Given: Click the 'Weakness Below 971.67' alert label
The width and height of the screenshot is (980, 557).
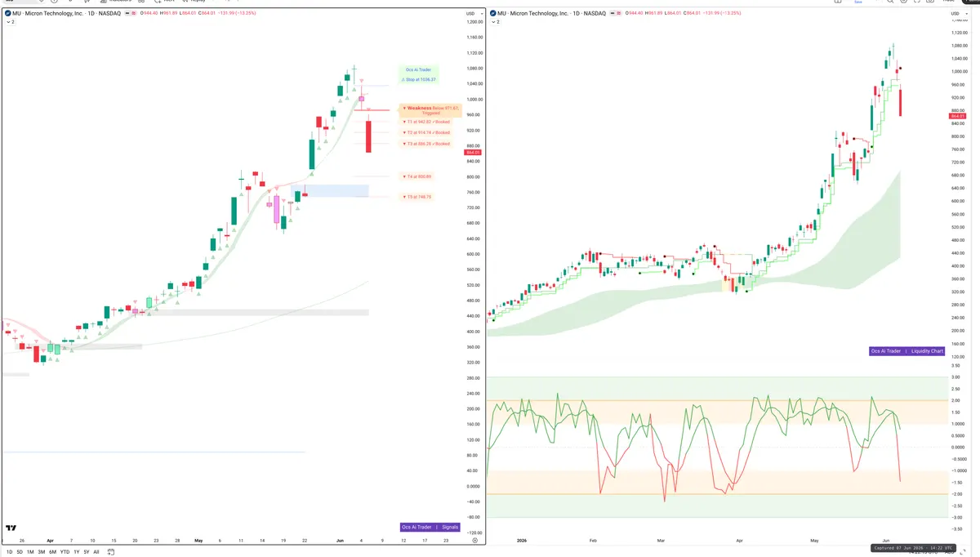Looking at the screenshot, I should 430,110.
